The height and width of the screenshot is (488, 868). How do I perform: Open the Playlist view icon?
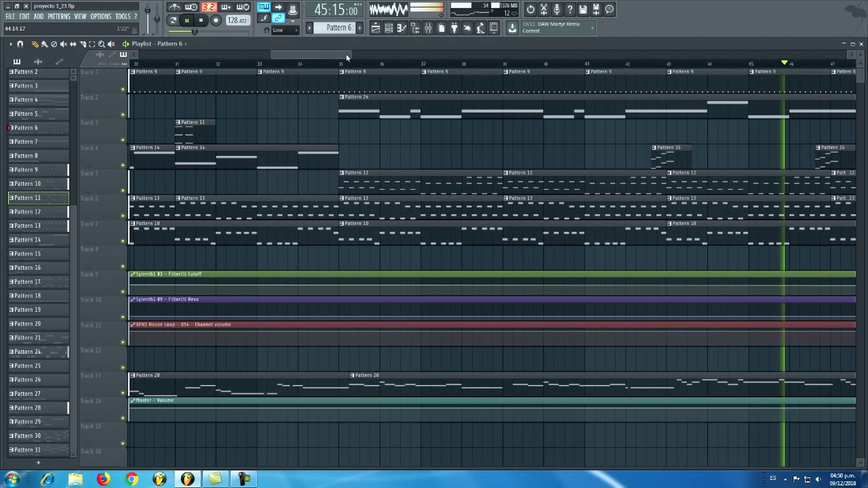[375, 27]
